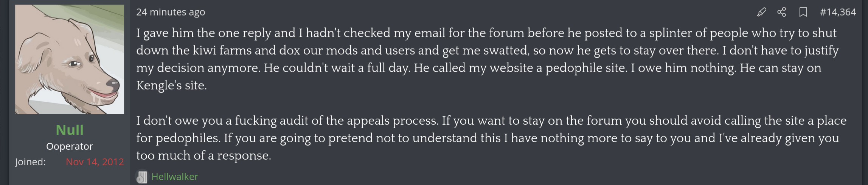Click the reaction icon beside Hellwalker
Viewport: 868px width, 185px height.
pyautogui.click(x=142, y=177)
